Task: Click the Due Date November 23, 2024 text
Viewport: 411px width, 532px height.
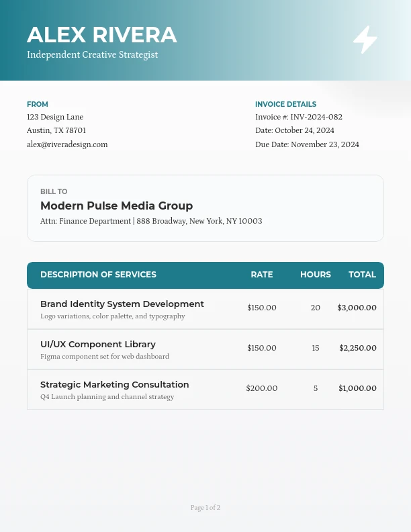Action: [x=307, y=144]
